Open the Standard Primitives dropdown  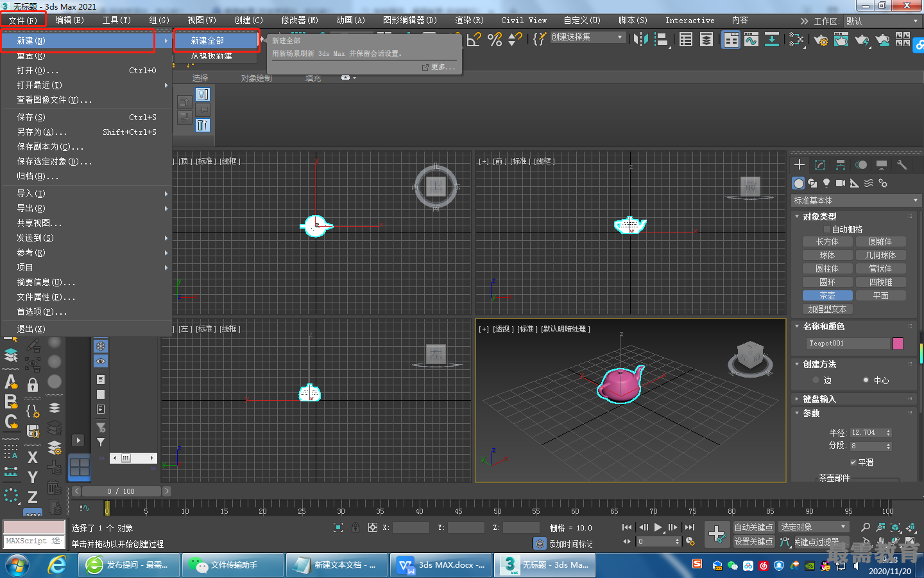pyautogui.click(x=856, y=200)
